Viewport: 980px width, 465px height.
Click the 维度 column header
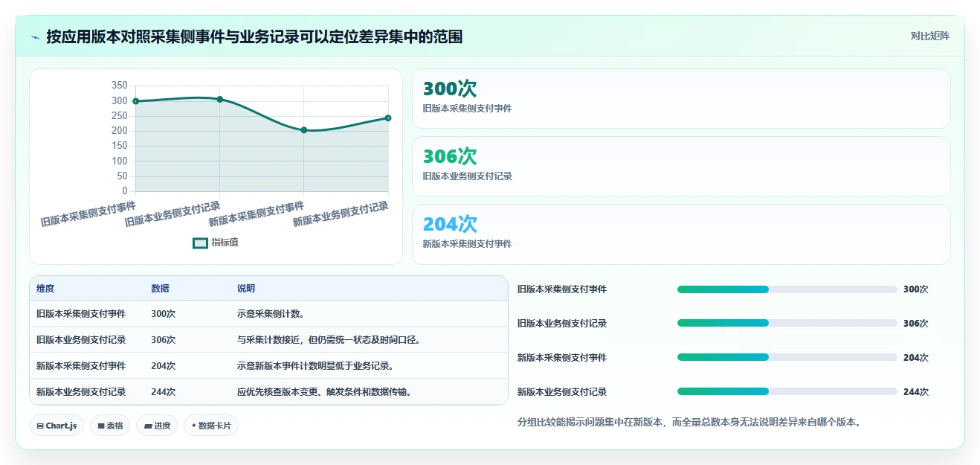tap(45, 289)
